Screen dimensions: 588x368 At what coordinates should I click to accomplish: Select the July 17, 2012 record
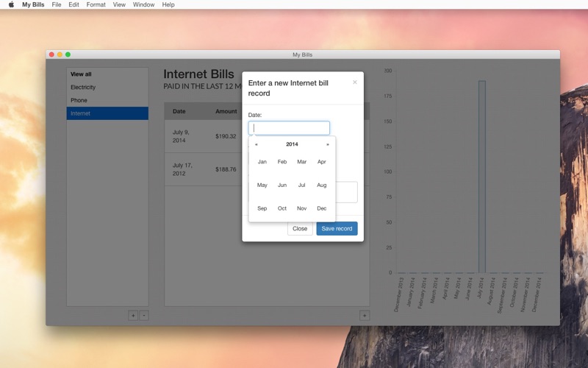click(182, 169)
